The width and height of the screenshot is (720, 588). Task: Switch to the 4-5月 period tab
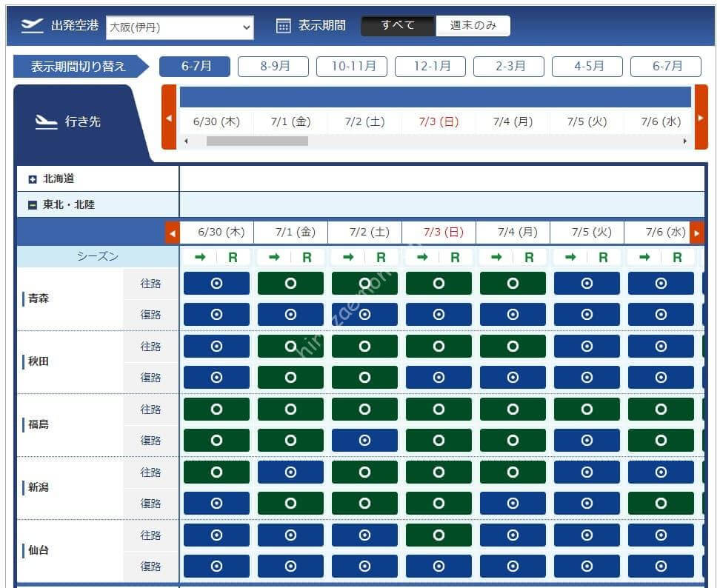[587, 67]
